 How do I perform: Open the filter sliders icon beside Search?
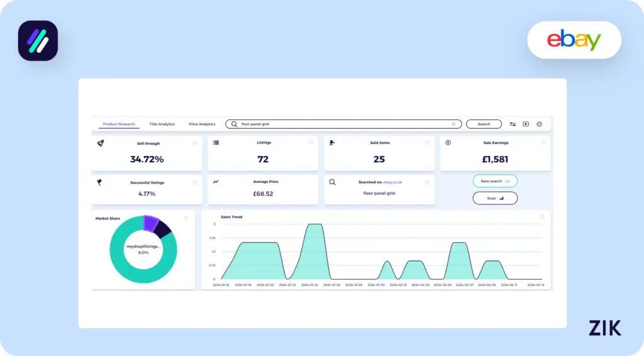pyautogui.click(x=513, y=125)
